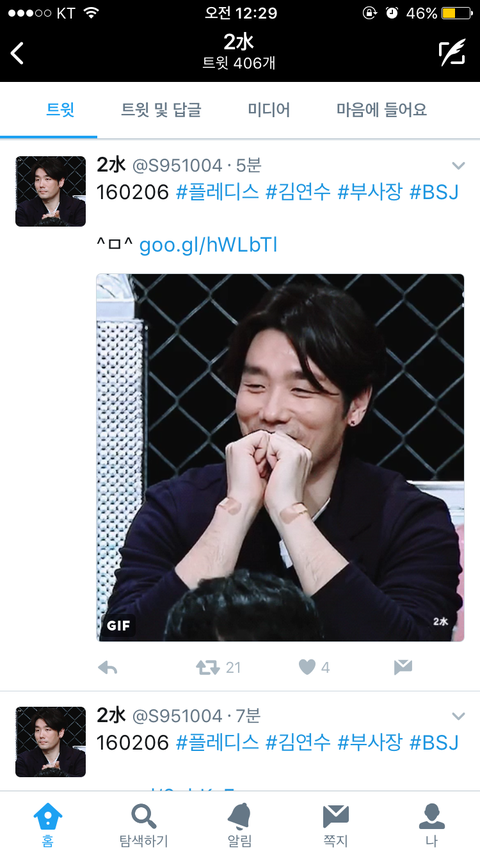The image size is (480, 854).
Task: Switch to 미디어 tab
Action: [269, 110]
